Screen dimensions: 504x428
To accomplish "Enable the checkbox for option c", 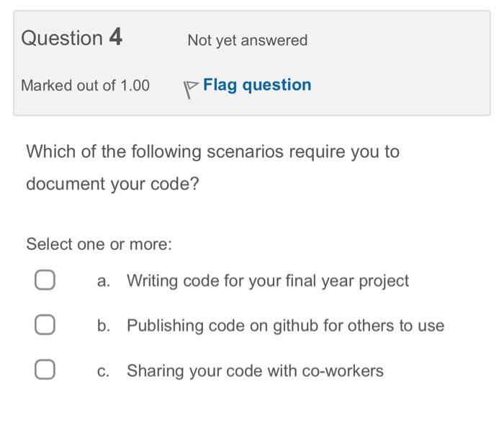I will click(44, 371).
